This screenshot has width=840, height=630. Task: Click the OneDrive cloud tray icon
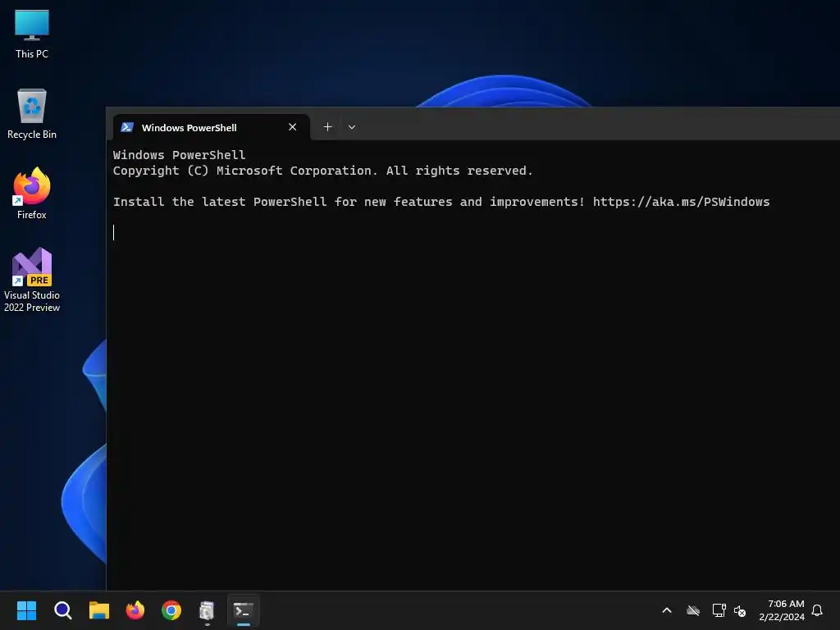[x=693, y=610]
